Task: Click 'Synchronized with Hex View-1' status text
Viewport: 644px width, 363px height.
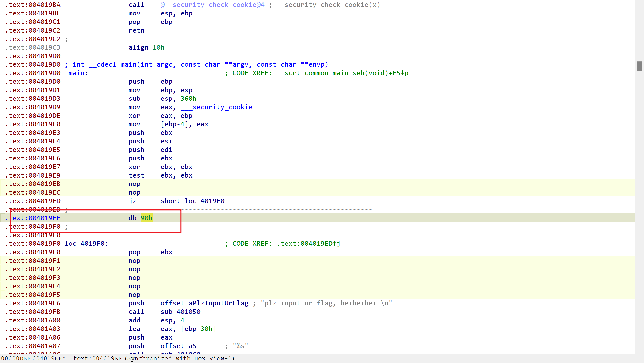Action: point(179,358)
